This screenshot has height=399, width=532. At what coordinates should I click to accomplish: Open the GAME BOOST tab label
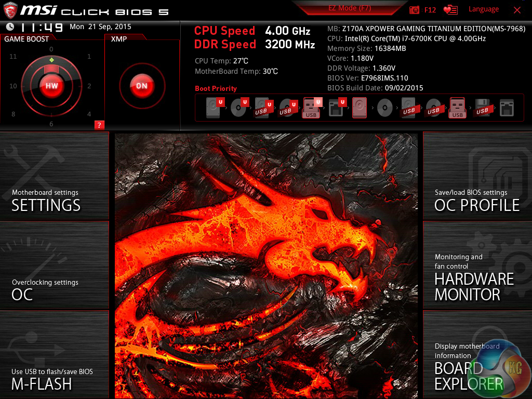coord(26,39)
